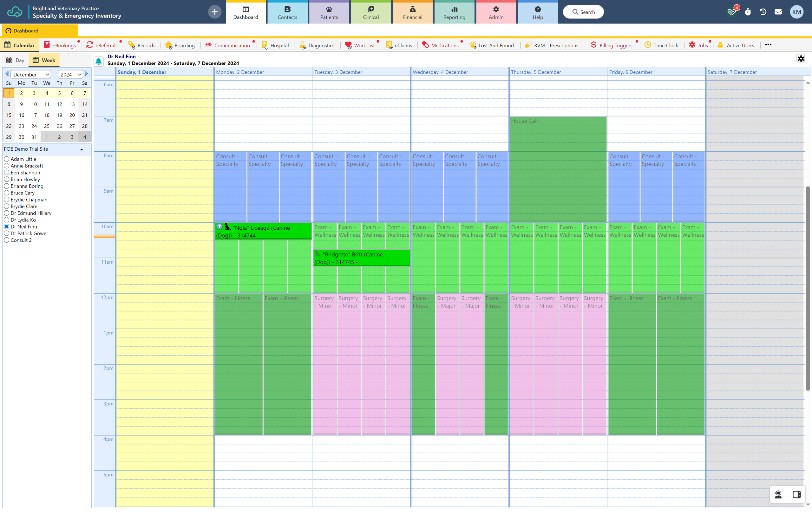Open the stopwatch timer icon in header
The image size is (812, 513).
pos(748,12)
